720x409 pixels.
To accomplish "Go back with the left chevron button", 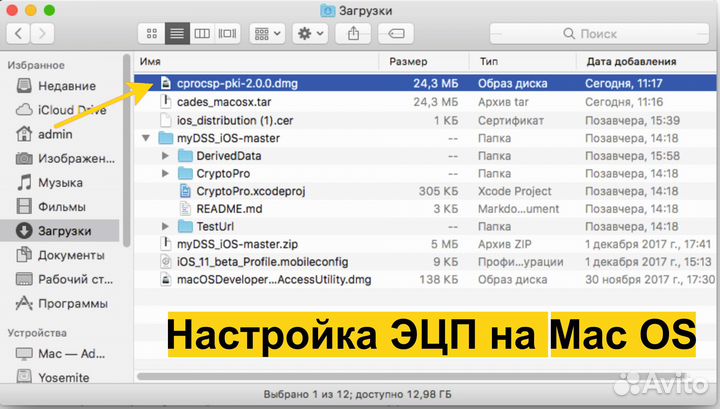I will pos(18,34).
